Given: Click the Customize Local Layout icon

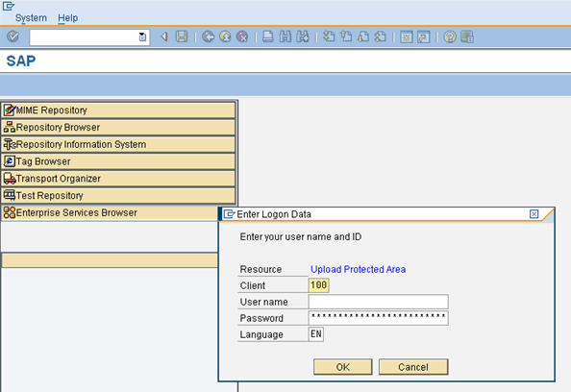Looking at the screenshot, I should [467, 37].
